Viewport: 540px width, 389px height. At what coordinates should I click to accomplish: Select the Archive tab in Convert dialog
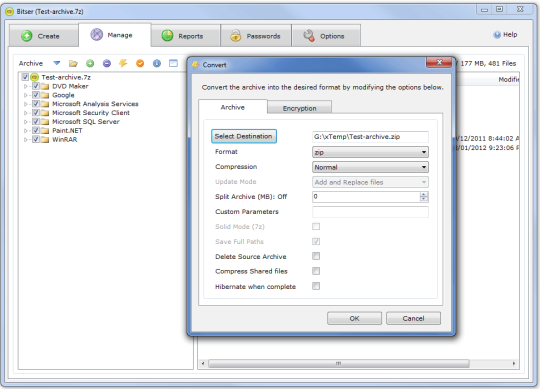click(x=233, y=107)
